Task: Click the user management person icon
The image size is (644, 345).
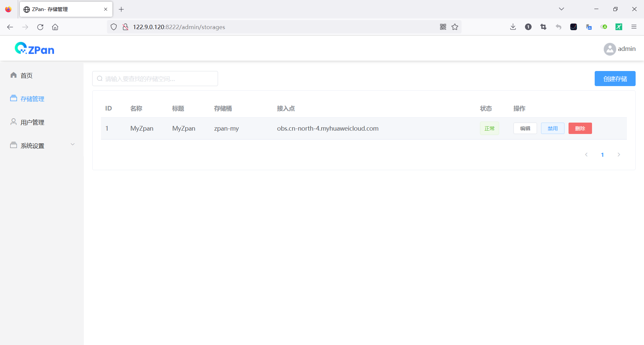Action: tap(13, 122)
